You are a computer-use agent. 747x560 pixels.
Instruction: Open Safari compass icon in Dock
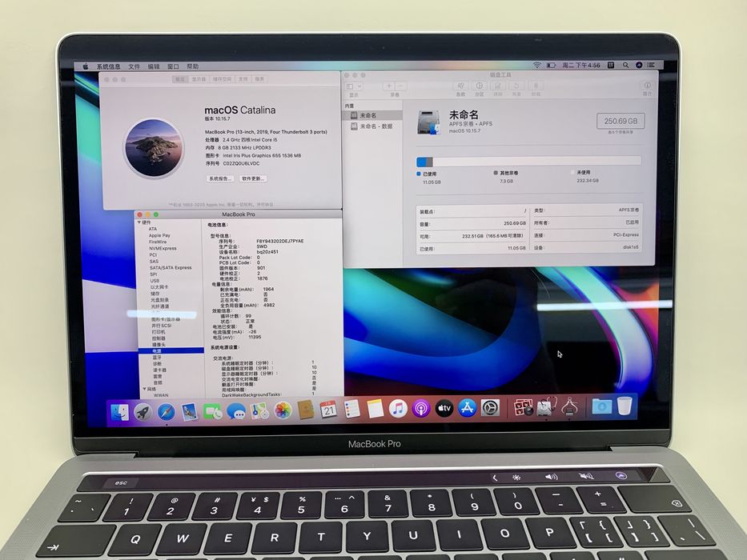pos(166,412)
